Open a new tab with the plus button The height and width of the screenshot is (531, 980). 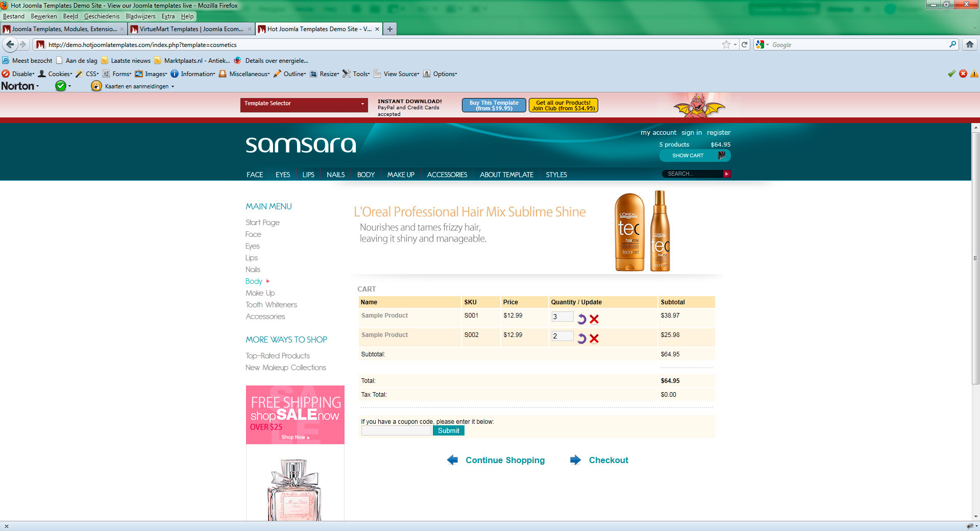click(x=390, y=29)
